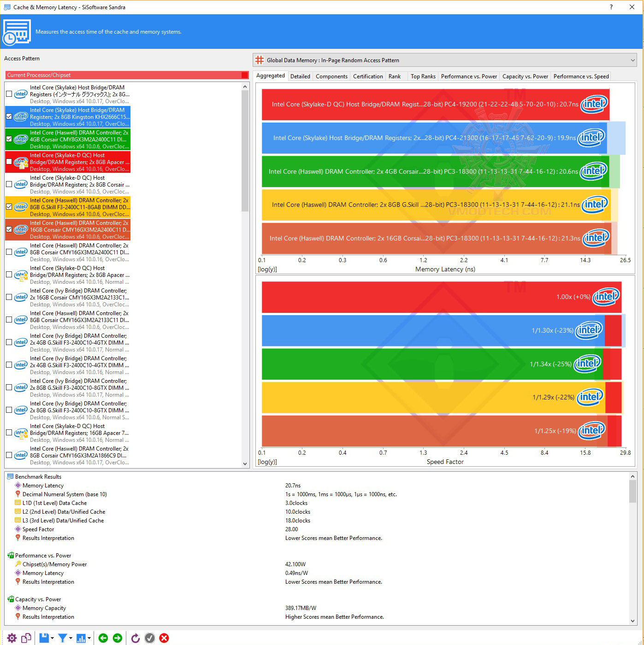Check the Skylake-D QC 16GB Apacer entry
644x645 pixels.
coord(9,433)
